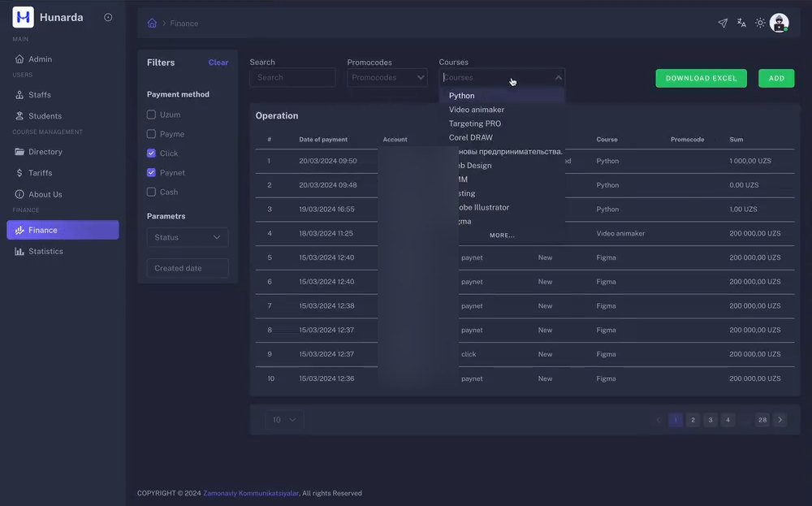Screen dimensions: 812x506
Task: Click the About Us info icon
Action: (x=19, y=194)
